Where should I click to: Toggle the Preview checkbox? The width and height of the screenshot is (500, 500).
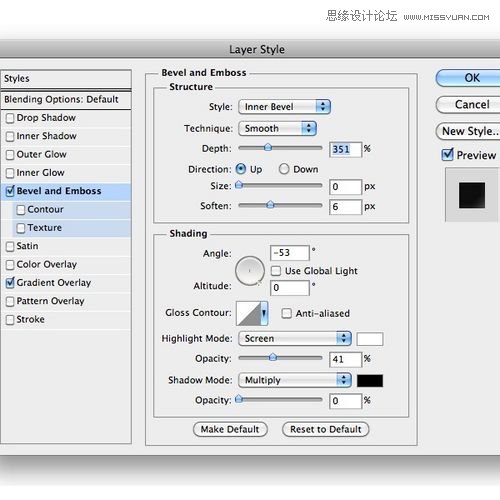click(x=447, y=155)
